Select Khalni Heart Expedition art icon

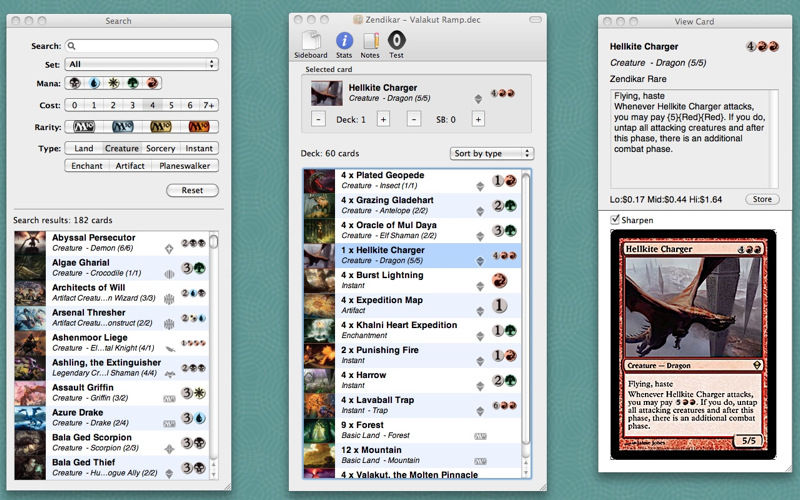click(319, 331)
